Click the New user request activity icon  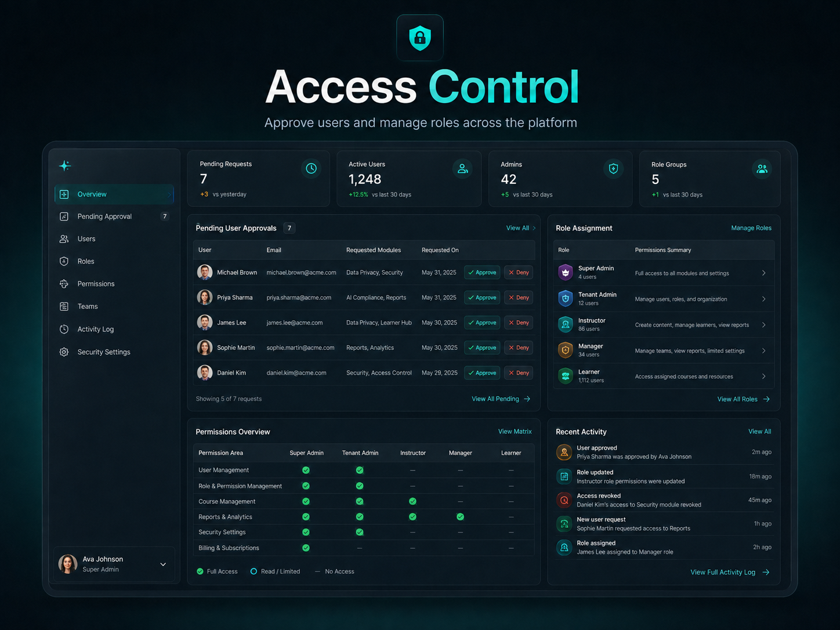tap(564, 524)
